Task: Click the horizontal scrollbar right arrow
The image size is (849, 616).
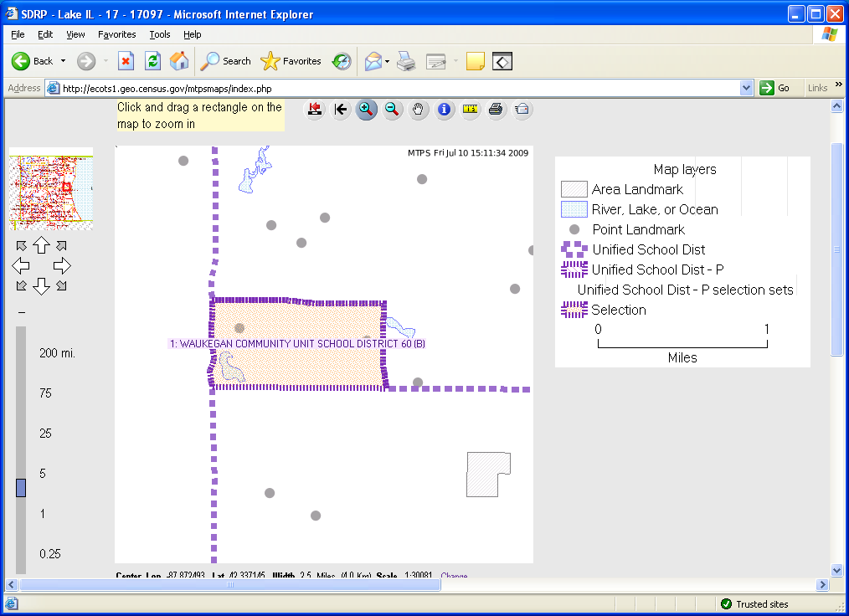Action: pyautogui.click(x=823, y=584)
